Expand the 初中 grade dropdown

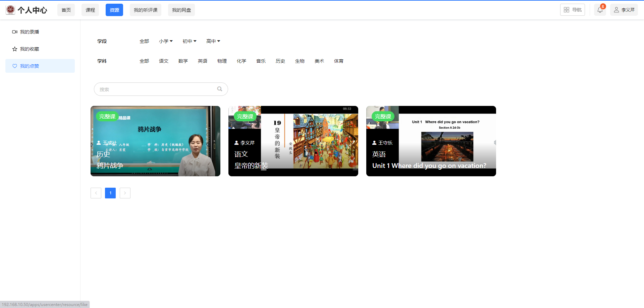click(189, 41)
